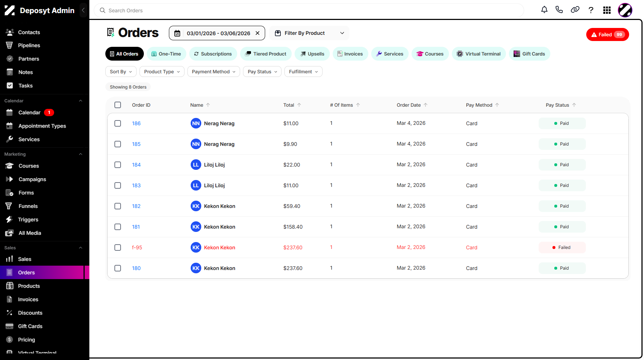This screenshot has width=644, height=360.
Task: Show the Failed orders button
Action: point(608,34)
